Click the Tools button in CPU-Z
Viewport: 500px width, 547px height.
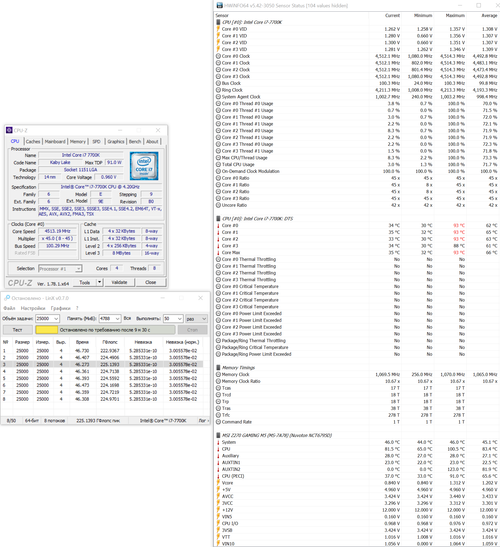[x=85, y=282]
